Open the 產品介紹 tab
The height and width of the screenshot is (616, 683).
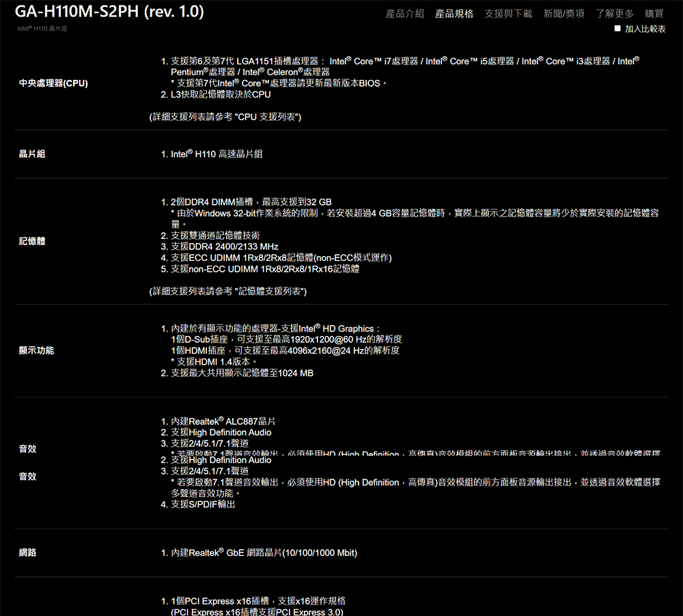click(404, 14)
